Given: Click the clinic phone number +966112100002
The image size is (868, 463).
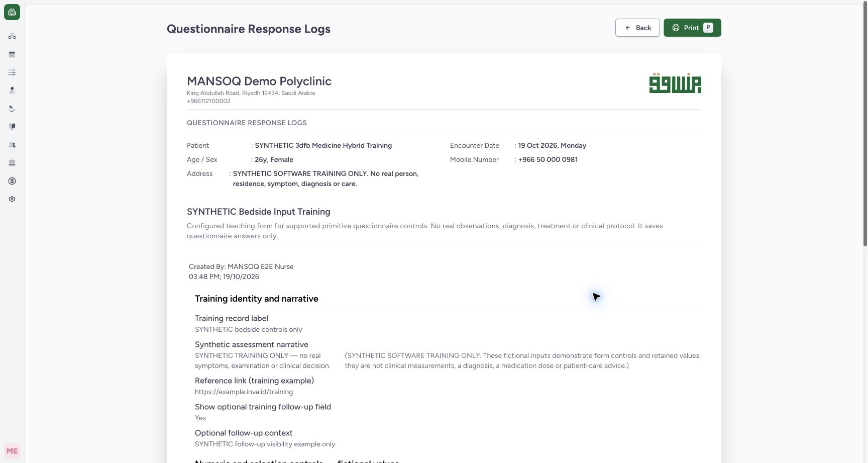Looking at the screenshot, I should 208,101.
